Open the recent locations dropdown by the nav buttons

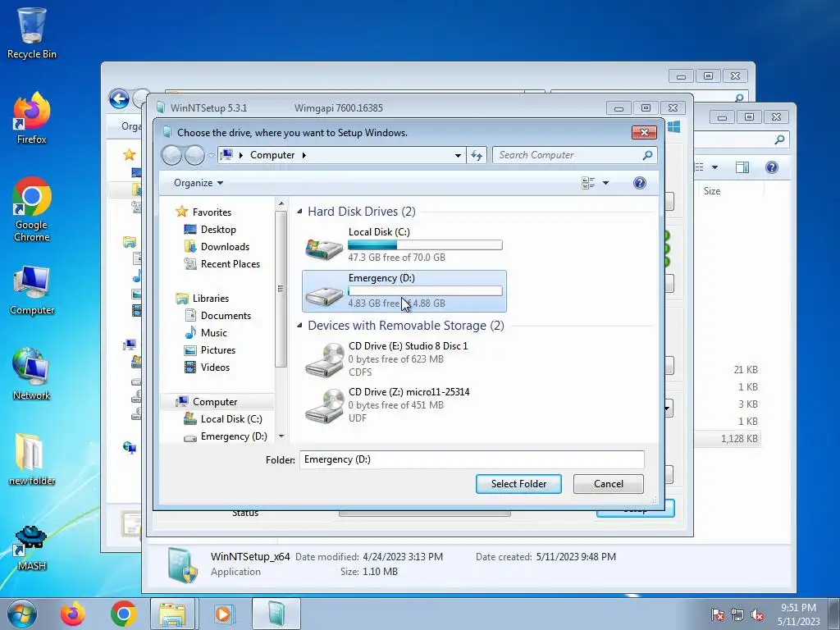(211, 156)
